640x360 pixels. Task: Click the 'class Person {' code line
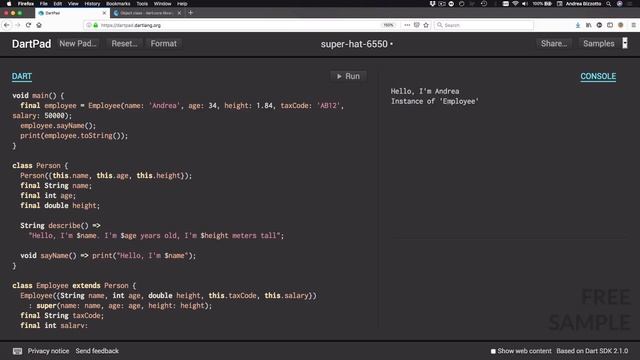[x=40, y=166]
